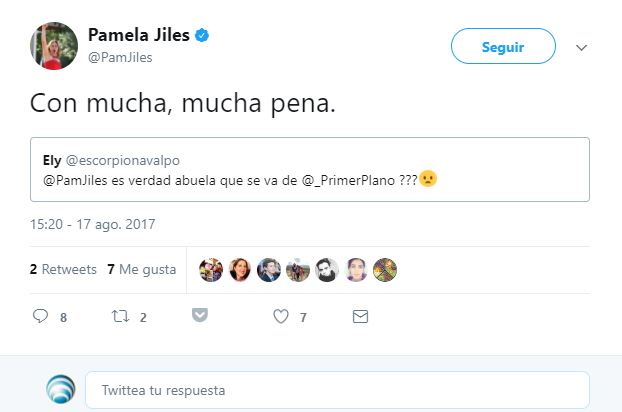Open the Pocket save icon
The image size is (622, 412).
point(199,316)
